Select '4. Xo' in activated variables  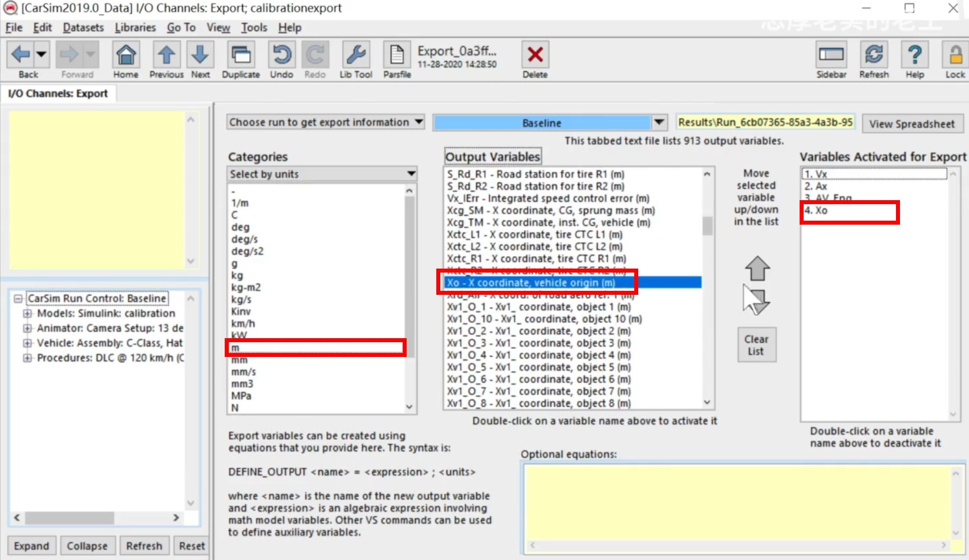pyautogui.click(x=816, y=210)
